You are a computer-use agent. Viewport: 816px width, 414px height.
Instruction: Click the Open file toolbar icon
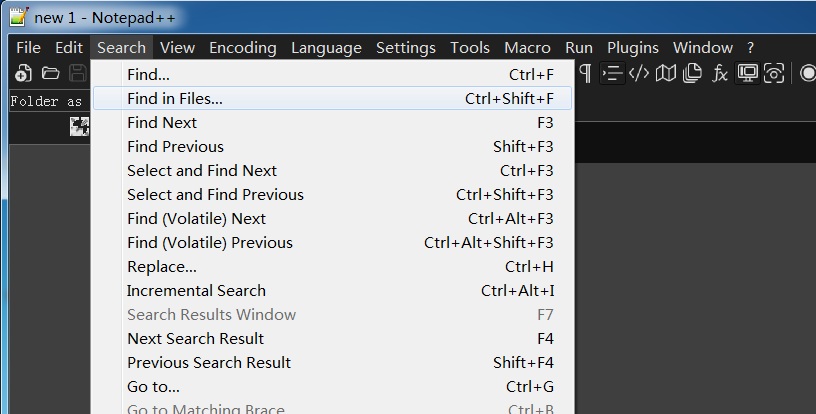50,73
